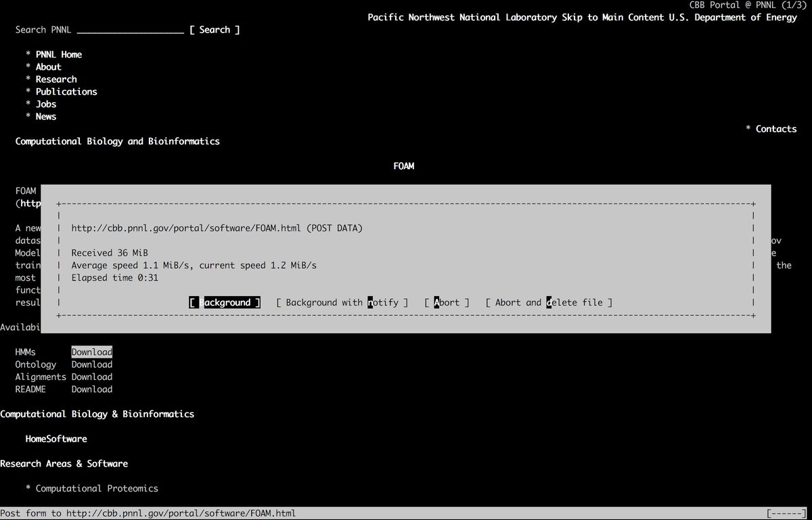
Task: Click the FOAM page heading
Action: pos(404,166)
